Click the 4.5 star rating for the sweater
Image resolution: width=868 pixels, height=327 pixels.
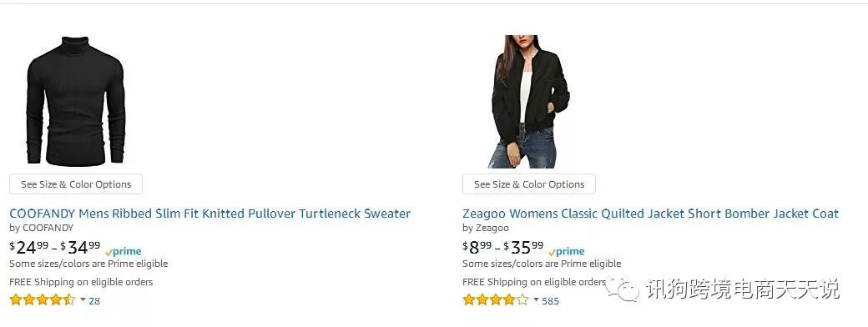(43, 299)
